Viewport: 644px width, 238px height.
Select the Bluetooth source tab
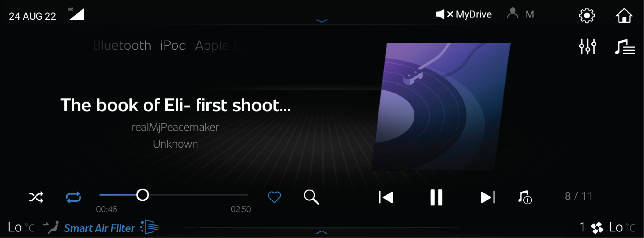point(122,45)
